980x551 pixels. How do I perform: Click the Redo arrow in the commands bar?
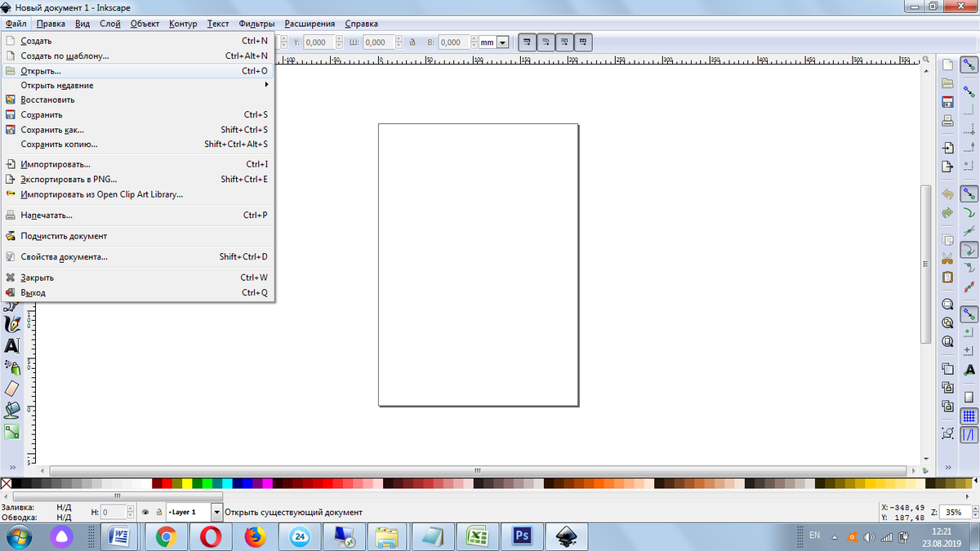947,213
